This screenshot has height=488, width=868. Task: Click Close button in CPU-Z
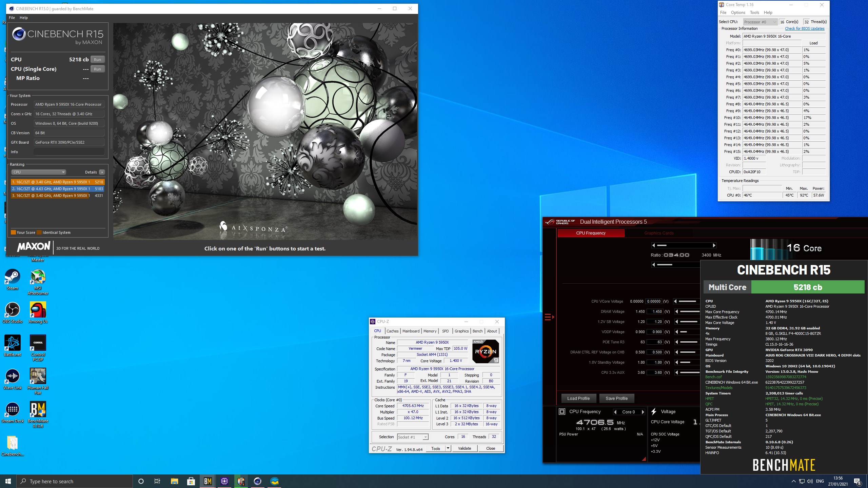(491, 448)
